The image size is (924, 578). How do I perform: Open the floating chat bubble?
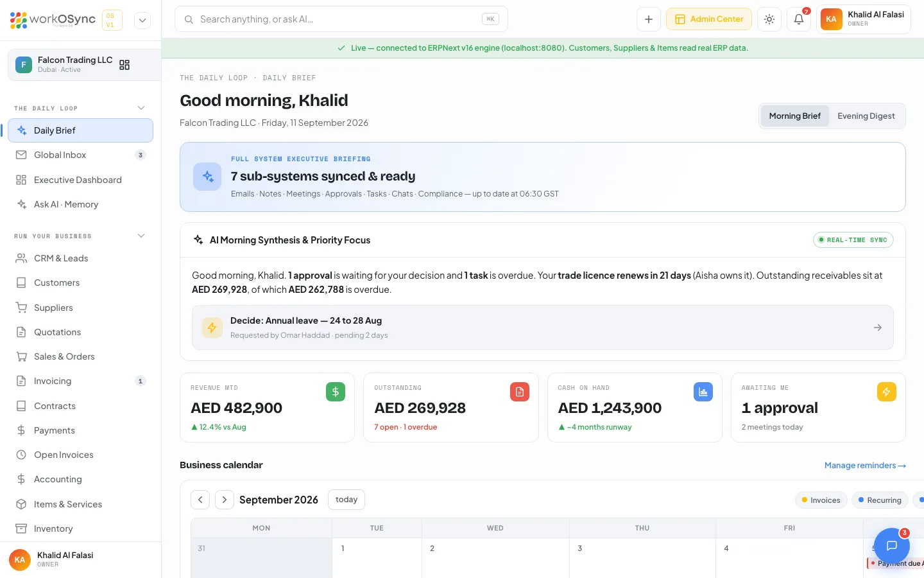pyautogui.click(x=892, y=546)
